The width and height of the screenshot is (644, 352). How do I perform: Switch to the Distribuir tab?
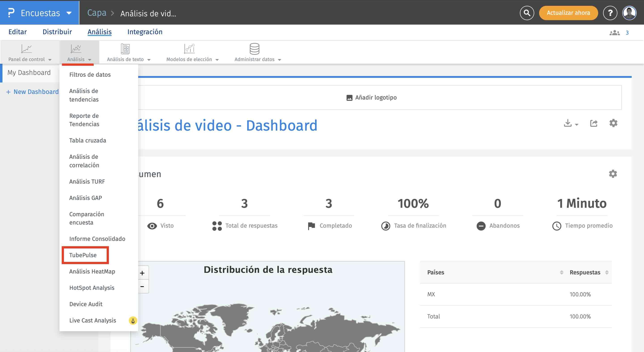tap(57, 32)
